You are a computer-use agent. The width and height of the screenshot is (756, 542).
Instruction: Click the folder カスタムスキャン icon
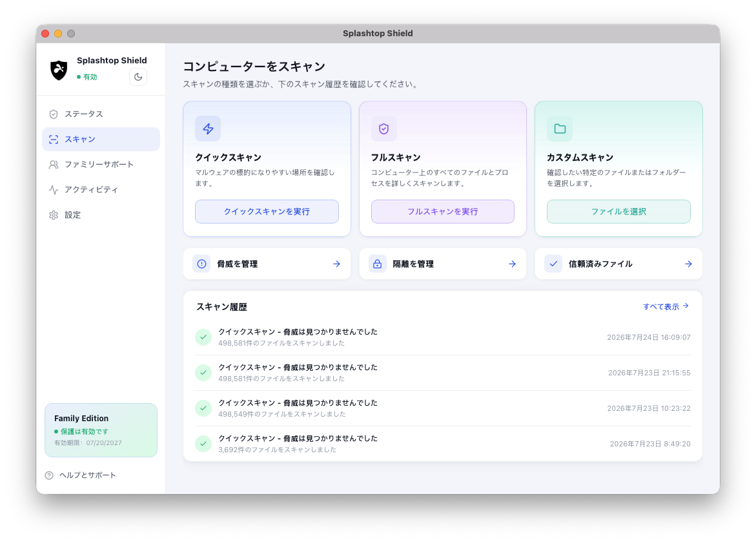coord(560,129)
